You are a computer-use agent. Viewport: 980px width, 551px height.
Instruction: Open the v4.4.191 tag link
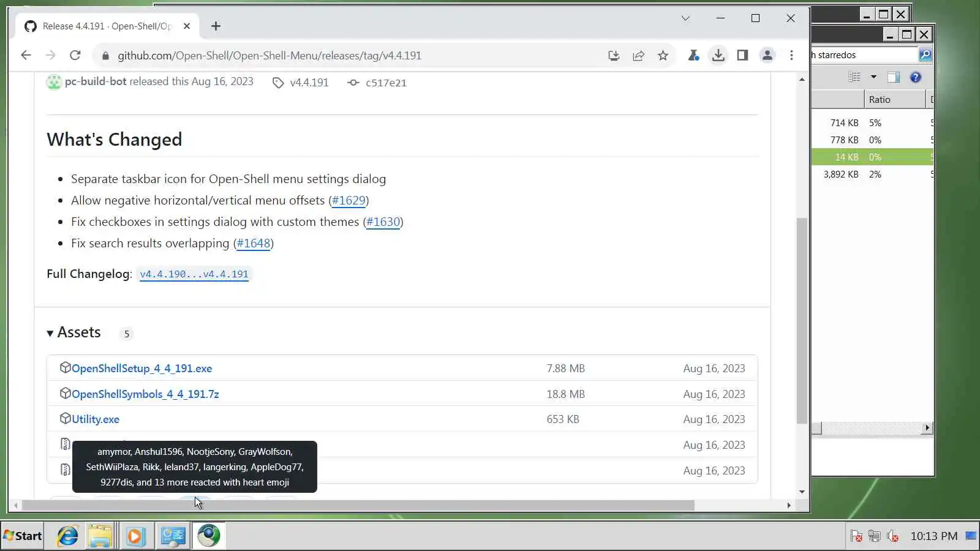[x=309, y=83]
